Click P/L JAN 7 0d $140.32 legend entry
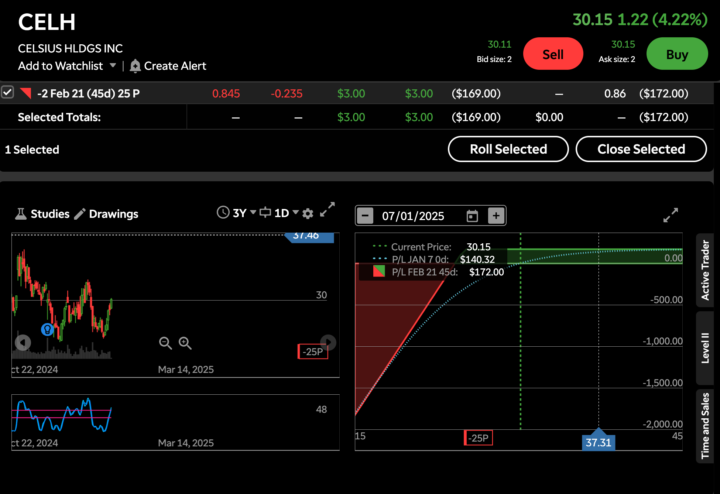 click(x=434, y=259)
